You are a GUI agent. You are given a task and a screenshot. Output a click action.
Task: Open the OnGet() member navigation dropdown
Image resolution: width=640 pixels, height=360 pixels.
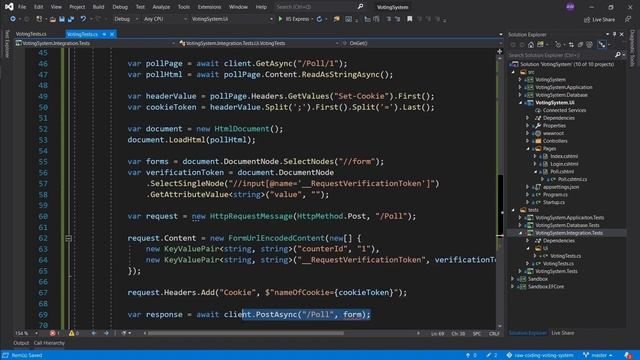click(421, 43)
